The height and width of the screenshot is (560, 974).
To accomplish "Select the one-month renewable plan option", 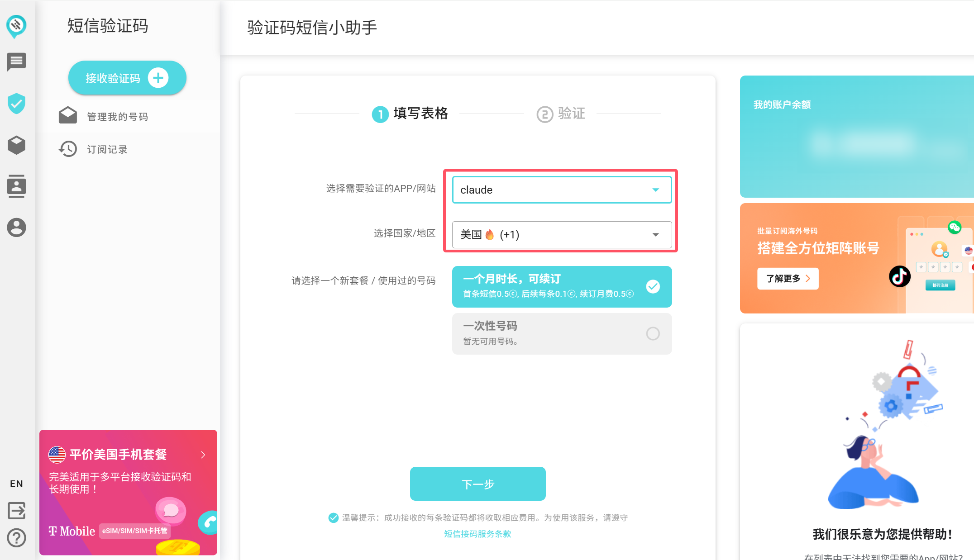I will click(562, 287).
